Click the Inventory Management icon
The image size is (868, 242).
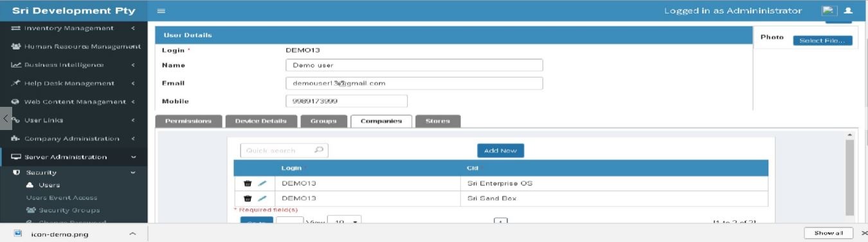tap(15, 28)
